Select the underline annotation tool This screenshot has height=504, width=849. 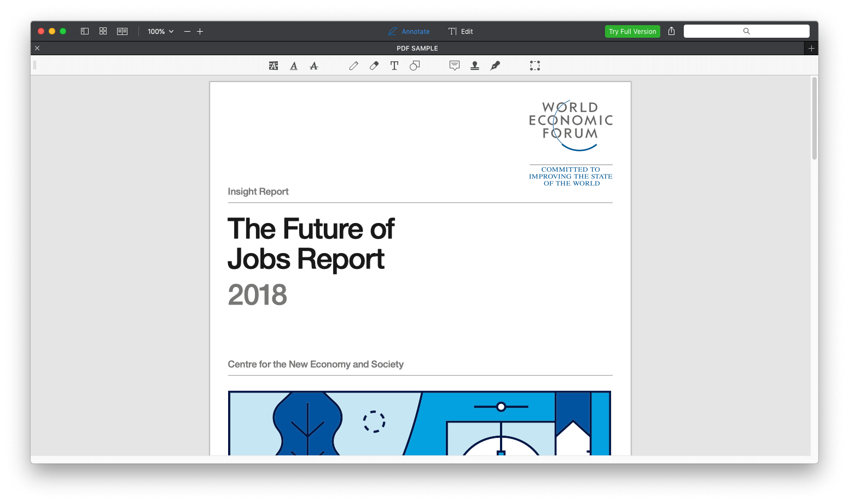pos(294,66)
